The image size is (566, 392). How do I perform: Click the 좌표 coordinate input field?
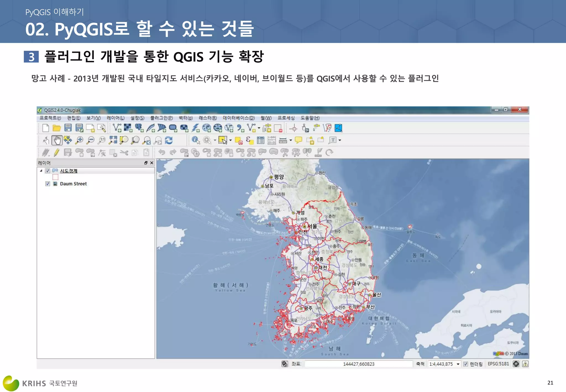[x=358, y=364]
